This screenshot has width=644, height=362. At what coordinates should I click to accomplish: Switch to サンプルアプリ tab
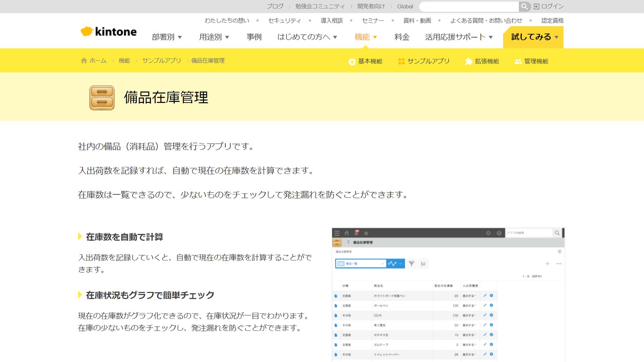tap(424, 61)
